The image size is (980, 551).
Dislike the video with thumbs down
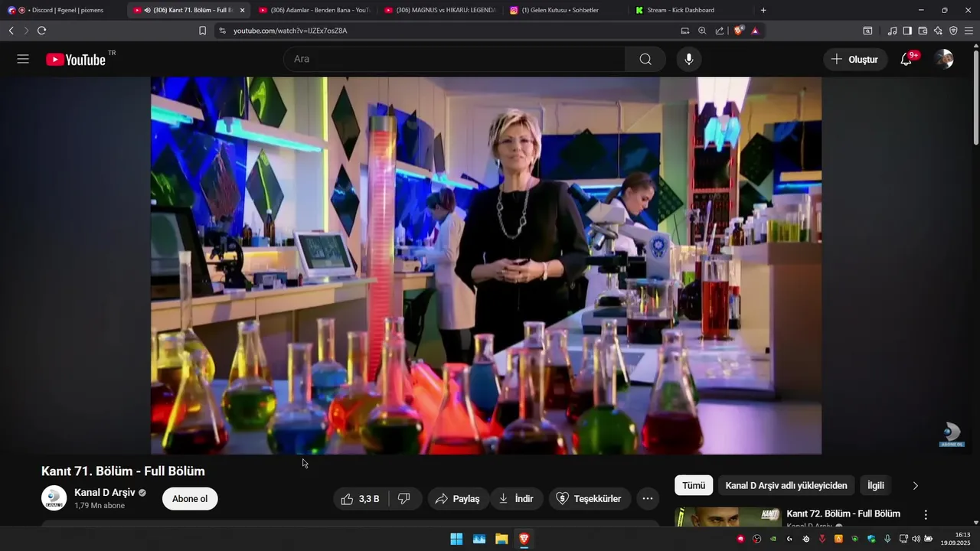click(x=404, y=499)
